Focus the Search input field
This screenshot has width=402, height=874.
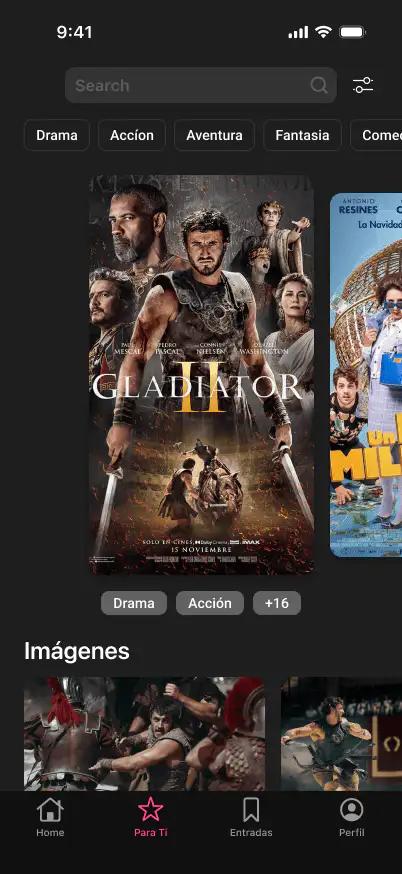point(201,85)
